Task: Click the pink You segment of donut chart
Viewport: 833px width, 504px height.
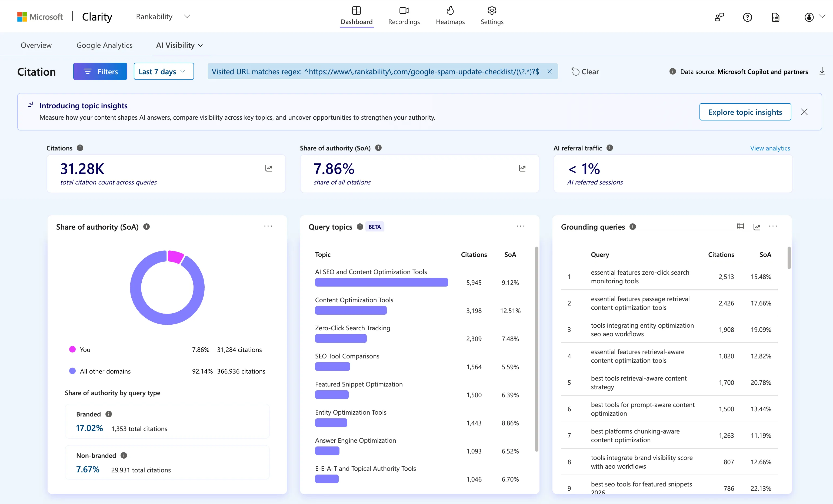Action: (x=175, y=257)
